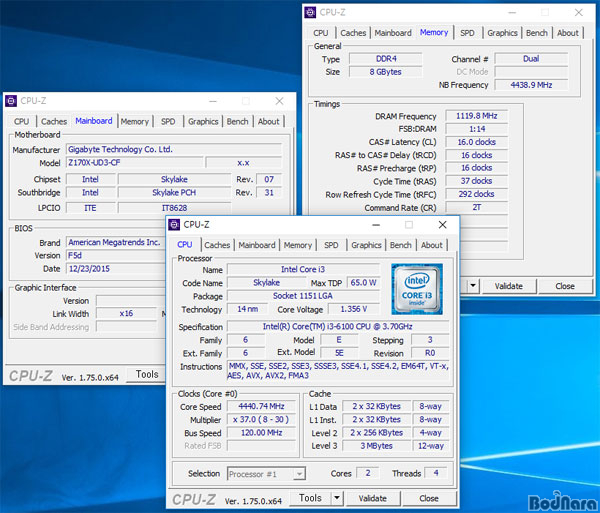Go to the Bench tab in the Memory window
This screenshot has width=600, height=513.
pos(537,33)
